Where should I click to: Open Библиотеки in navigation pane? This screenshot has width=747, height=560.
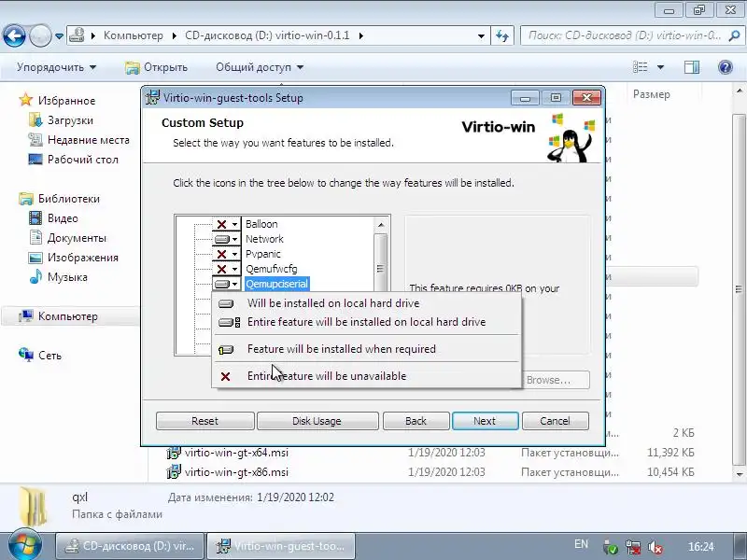(x=59, y=199)
